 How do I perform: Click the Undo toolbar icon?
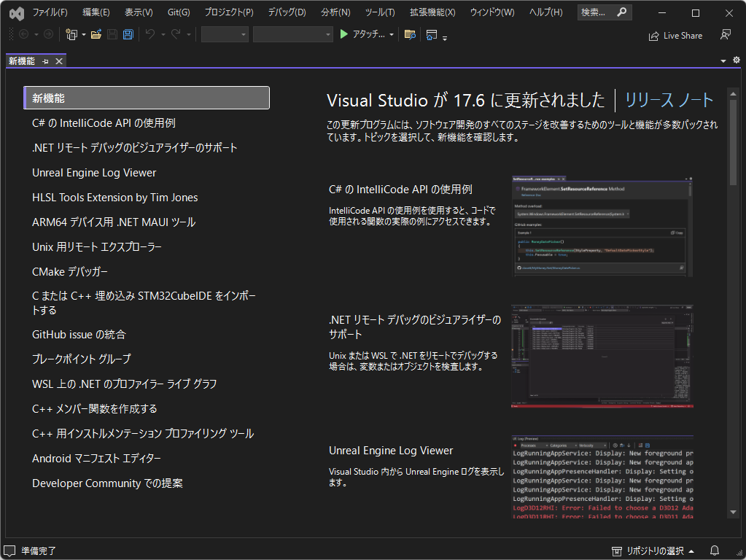(x=149, y=34)
